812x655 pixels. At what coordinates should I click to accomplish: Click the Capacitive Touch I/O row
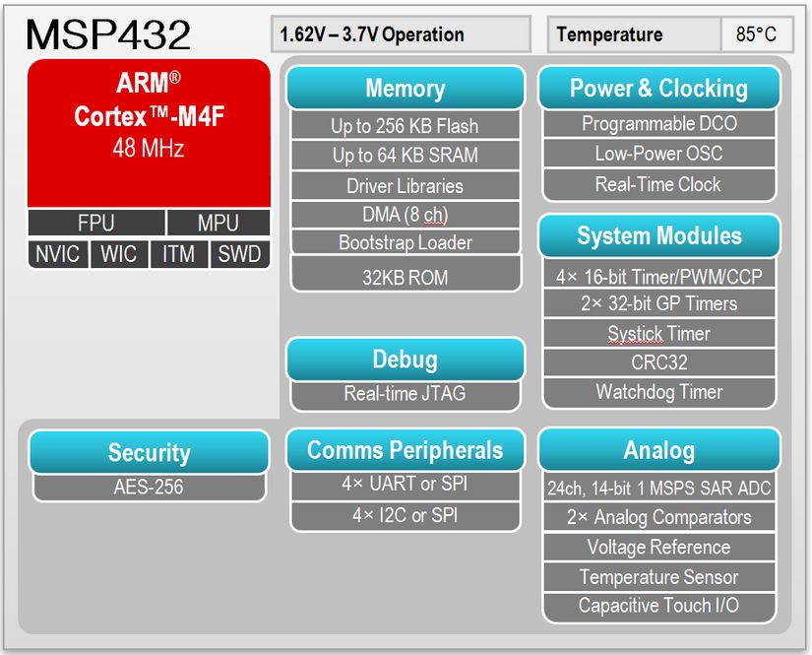point(659,607)
